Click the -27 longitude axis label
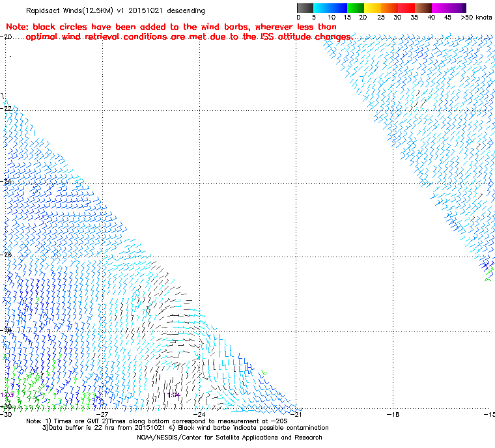 click(102, 414)
